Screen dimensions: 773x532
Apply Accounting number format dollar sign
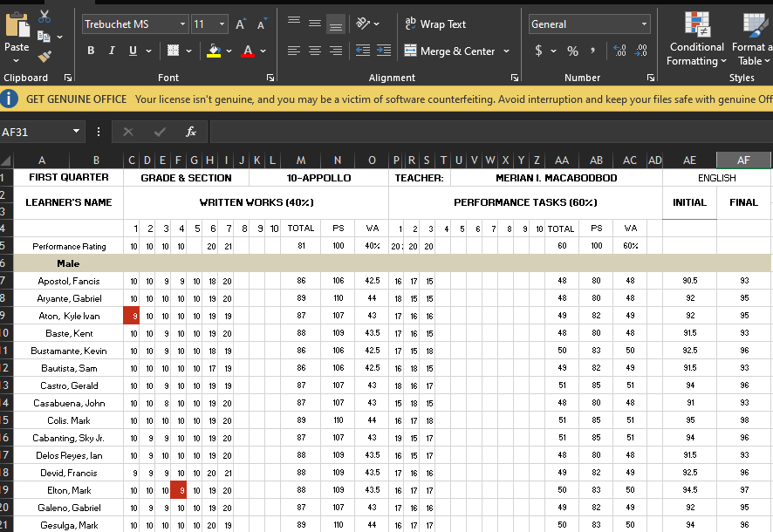click(539, 51)
